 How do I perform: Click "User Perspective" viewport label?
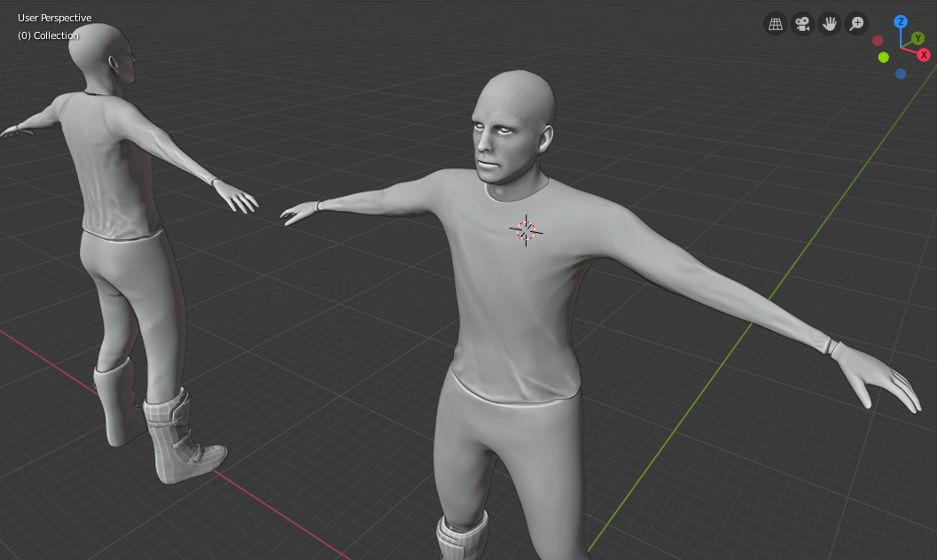pyautogui.click(x=54, y=18)
